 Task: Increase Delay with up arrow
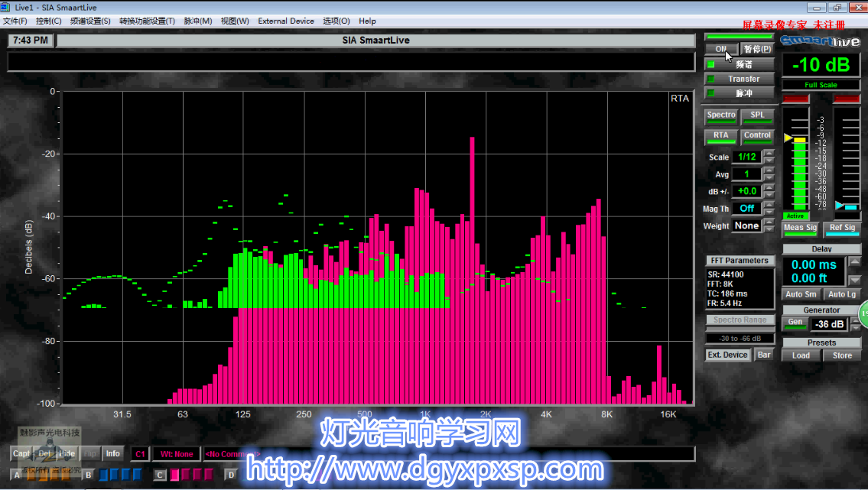click(x=855, y=261)
